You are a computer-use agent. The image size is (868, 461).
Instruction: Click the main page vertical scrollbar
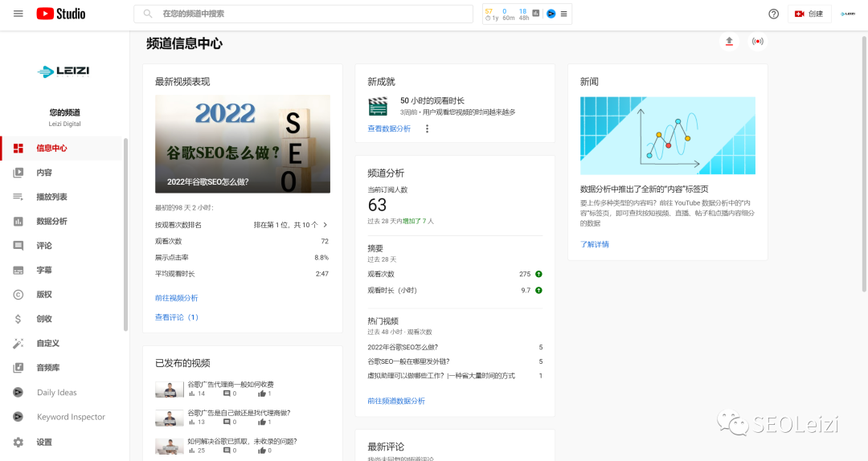point(864,165)
